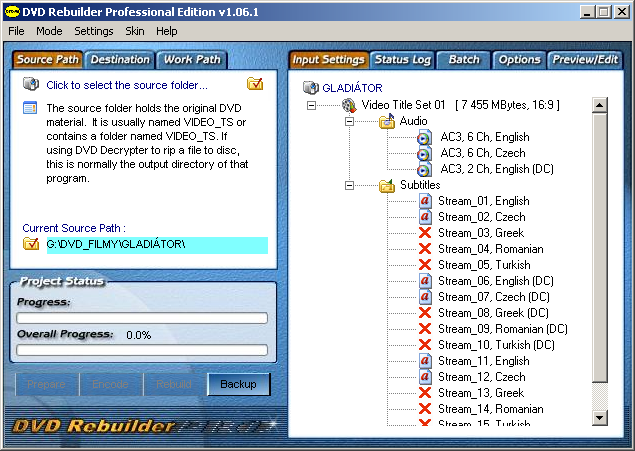Enable Stream_08, Greek (DC) red X icon

coord(425,313)
